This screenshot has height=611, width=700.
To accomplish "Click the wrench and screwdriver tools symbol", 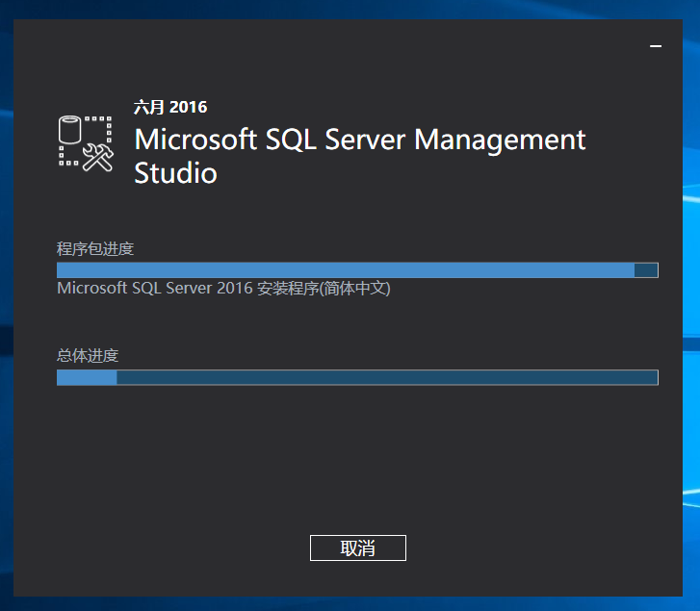I will [98, 156].
